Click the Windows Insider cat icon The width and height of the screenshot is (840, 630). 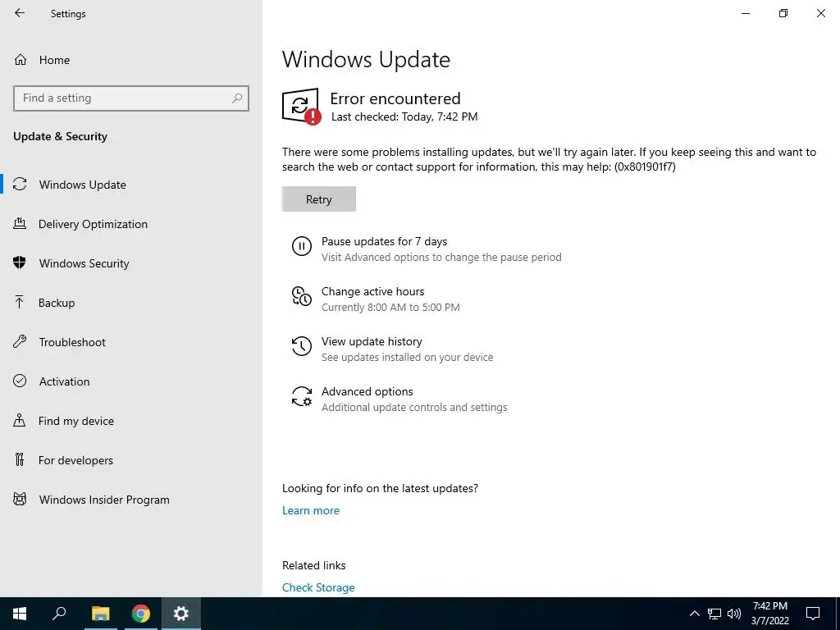(x=20, y=500)
